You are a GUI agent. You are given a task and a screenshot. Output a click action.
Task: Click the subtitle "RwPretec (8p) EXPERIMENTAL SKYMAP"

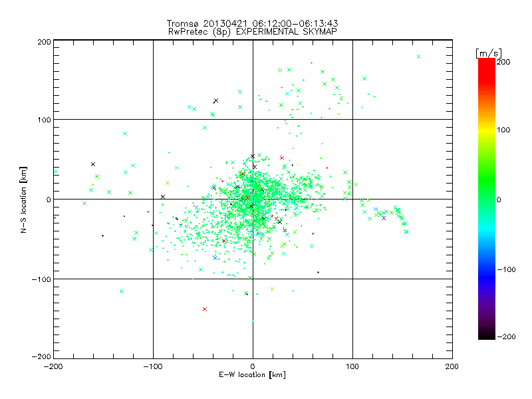[x=253, y=32]
